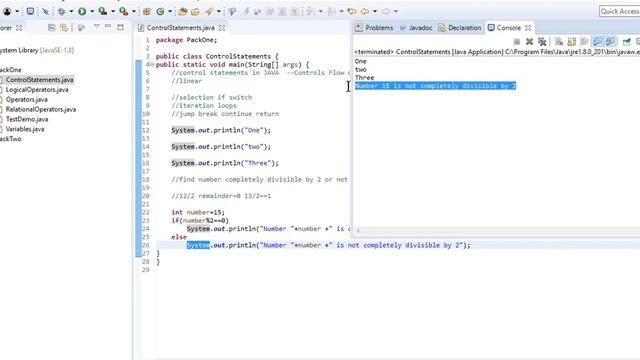Click the Back navigation yellow arrow

pyautogui.click(x=364, y=11)
